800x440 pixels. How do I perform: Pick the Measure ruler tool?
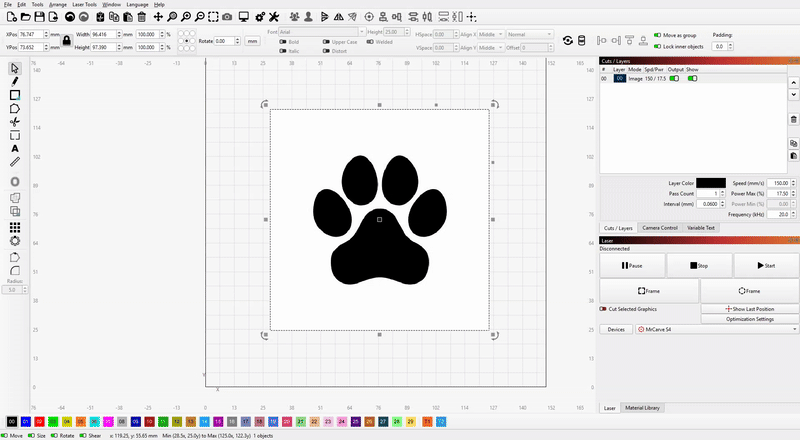15,161
